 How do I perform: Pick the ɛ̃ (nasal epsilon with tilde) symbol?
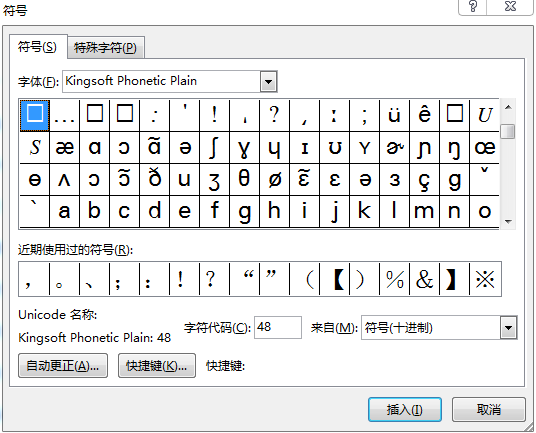[305, 179]
